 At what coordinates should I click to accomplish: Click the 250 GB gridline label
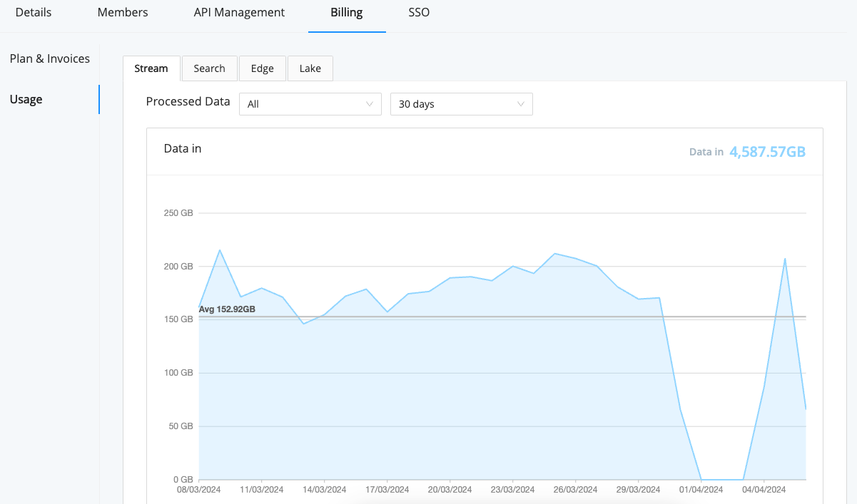coord(177,212)
